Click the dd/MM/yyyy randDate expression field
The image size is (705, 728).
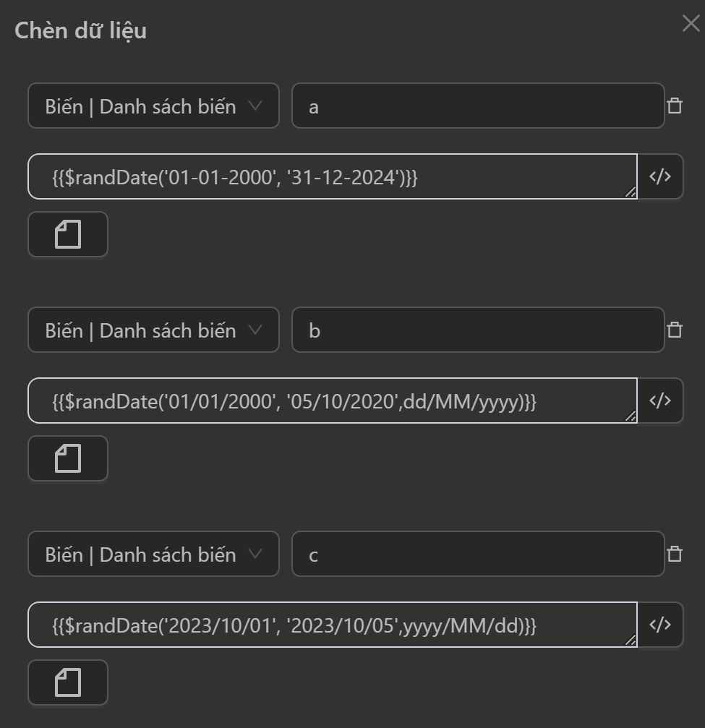333,401
